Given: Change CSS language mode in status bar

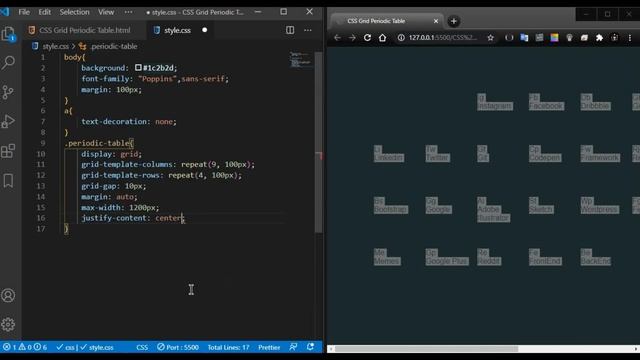Looking at the screenshot, I should (x=142, y=347).
